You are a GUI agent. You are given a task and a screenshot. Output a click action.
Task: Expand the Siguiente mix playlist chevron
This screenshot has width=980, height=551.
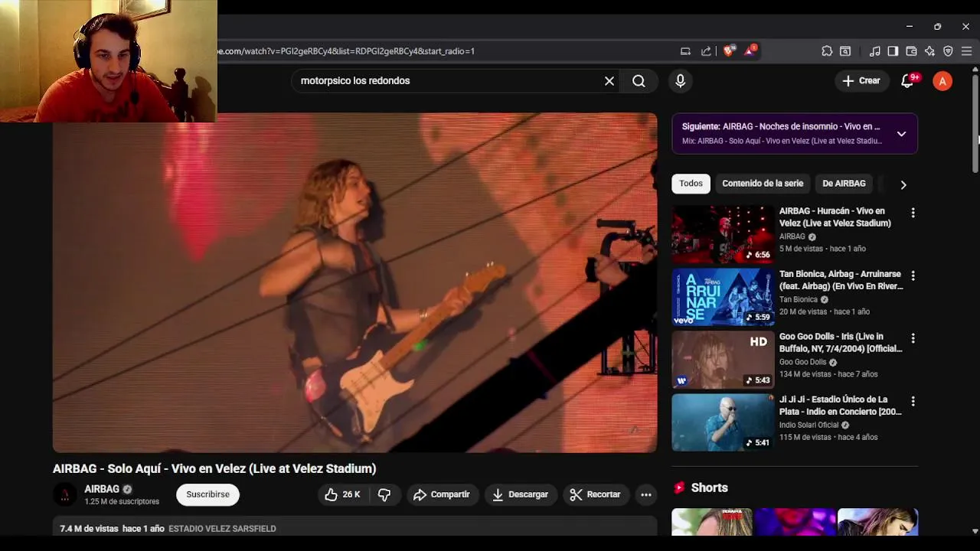(x=901, y=134)
